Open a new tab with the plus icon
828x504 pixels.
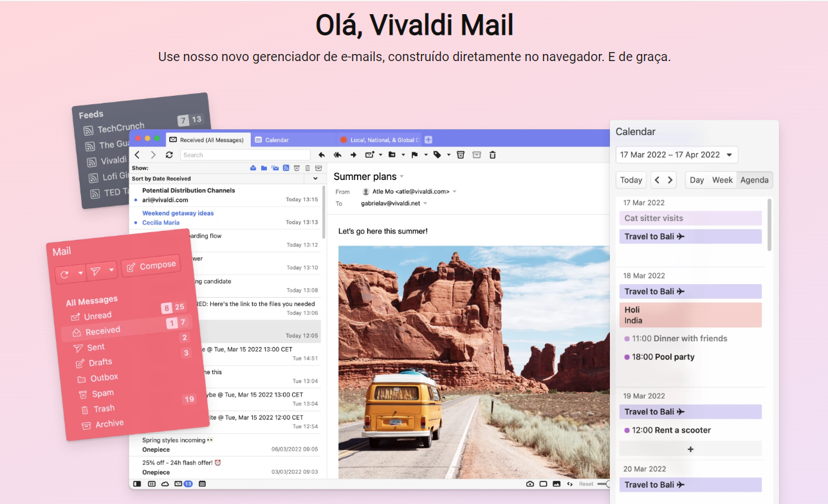(428, 139)
